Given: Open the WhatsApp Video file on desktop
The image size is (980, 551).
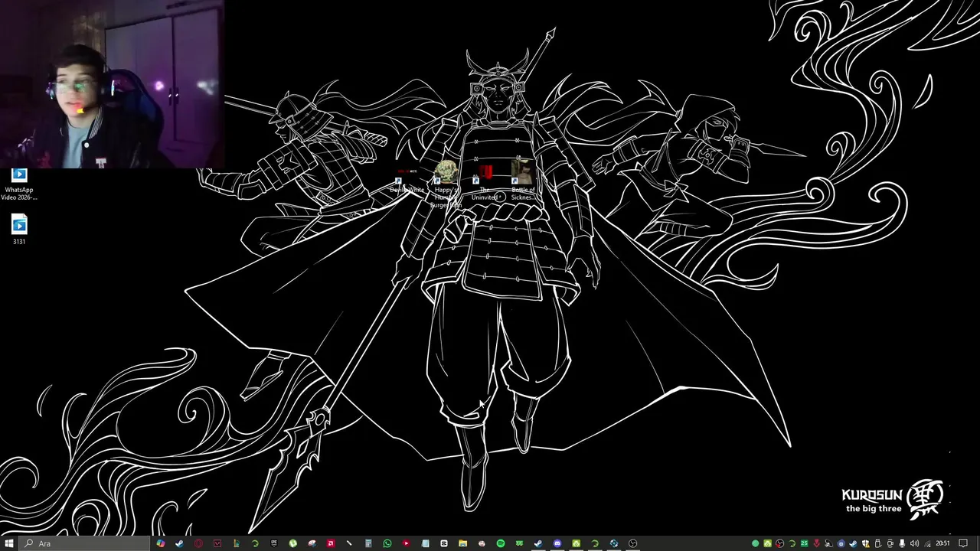Looking at the screenshot, I should (x=18, y=185).
